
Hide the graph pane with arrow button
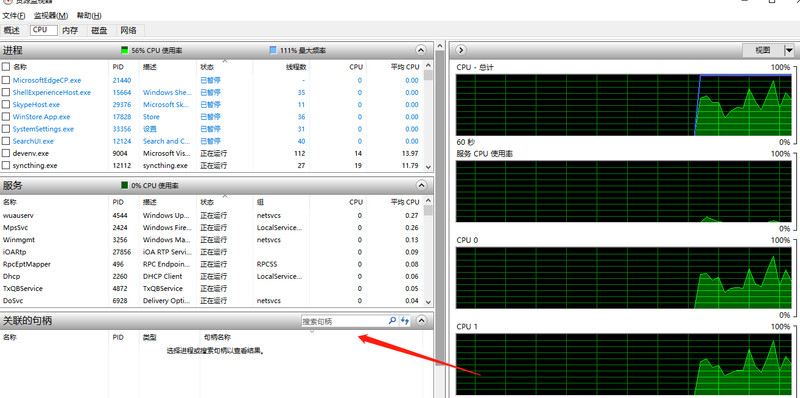click(460, 50)
